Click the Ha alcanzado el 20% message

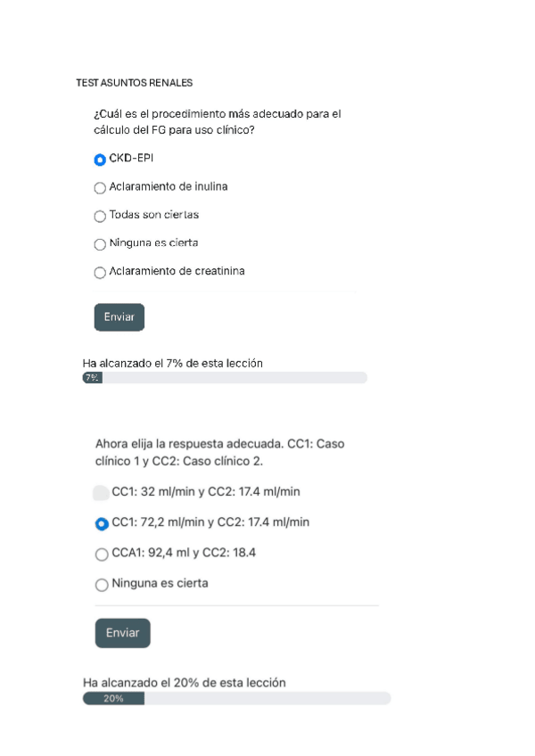pos(184,682)
